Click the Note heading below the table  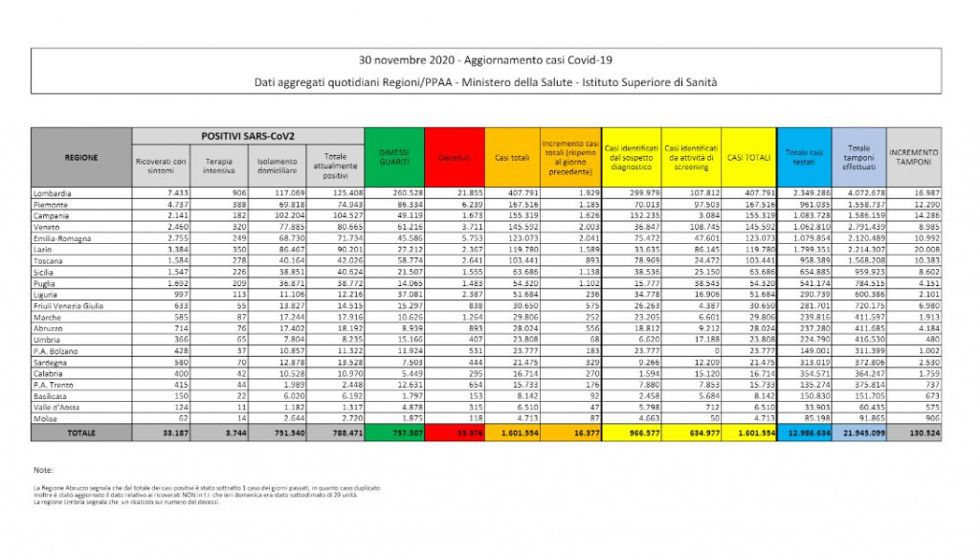(41, 471)
